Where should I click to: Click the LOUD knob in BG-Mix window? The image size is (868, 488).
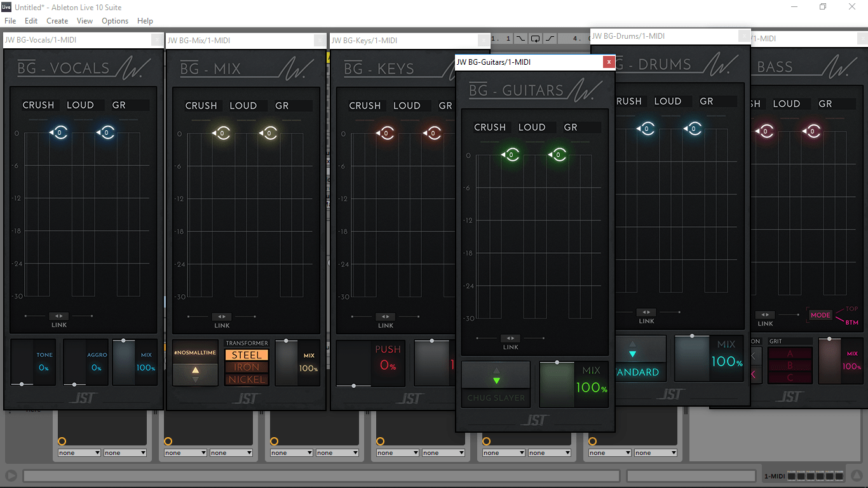click(x=269, y=133)
